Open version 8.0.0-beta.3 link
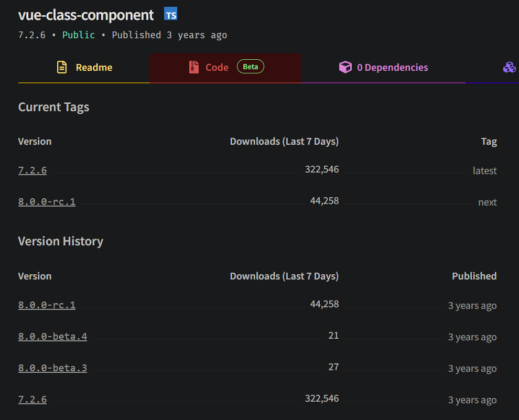Image resolution: width=519 pixels, height=420 pixels. 52,368
